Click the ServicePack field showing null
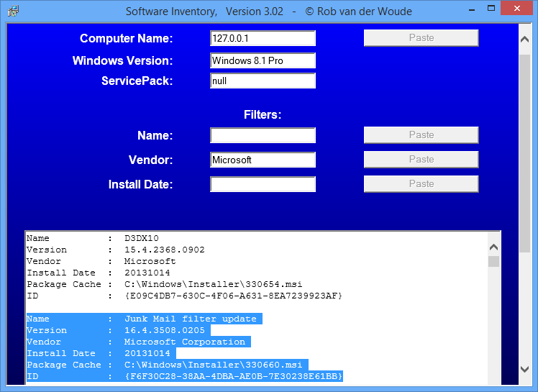 tap(263, 81)
